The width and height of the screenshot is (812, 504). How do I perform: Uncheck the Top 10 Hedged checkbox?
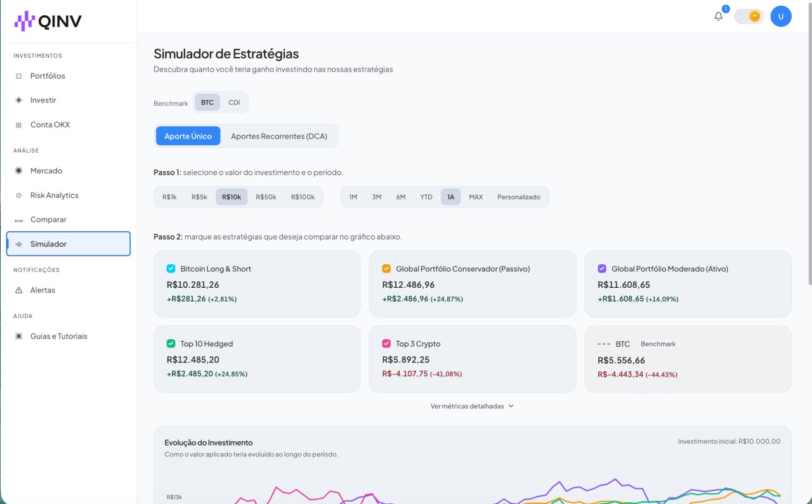click(171, 344)
